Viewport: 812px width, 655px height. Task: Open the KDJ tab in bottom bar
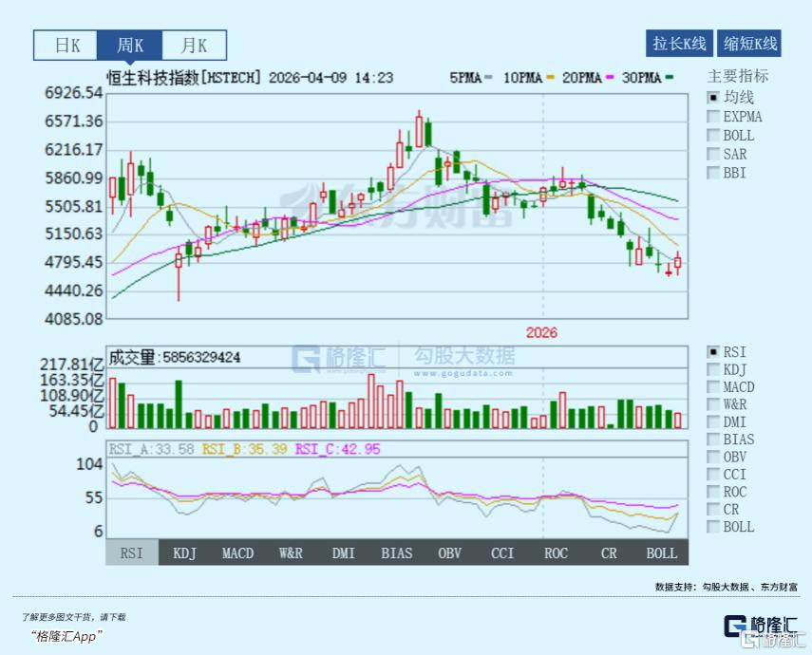click(184, 552)
